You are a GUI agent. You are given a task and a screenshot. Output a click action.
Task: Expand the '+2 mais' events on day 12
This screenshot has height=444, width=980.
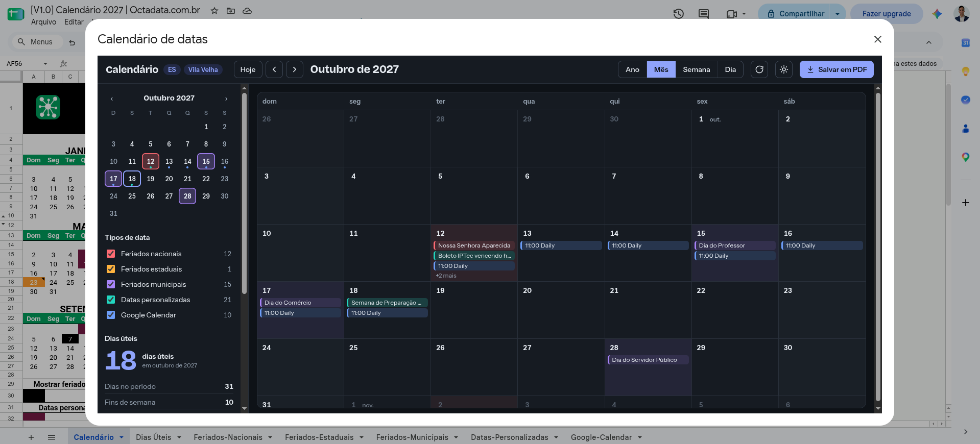446,276
